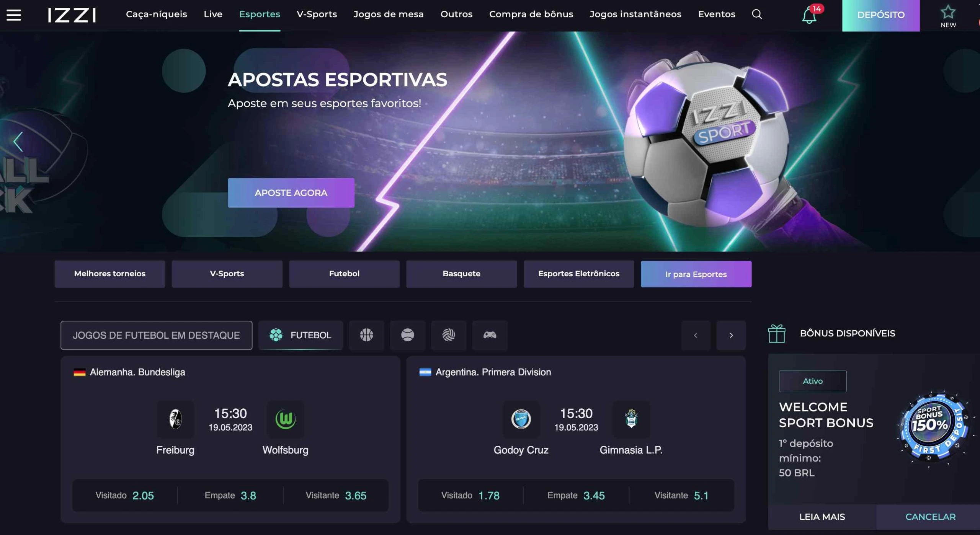Screen dimensions: 980x535
Task: Select the tennis ball sport icon
Action: (407, 335)
